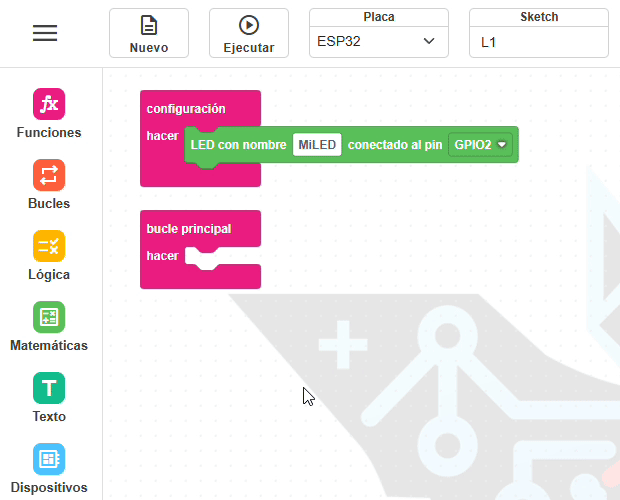The height and width of the screenshot is (500, 620).
Task: Click the Funciones label in sidebar
Action: (49, 132)
